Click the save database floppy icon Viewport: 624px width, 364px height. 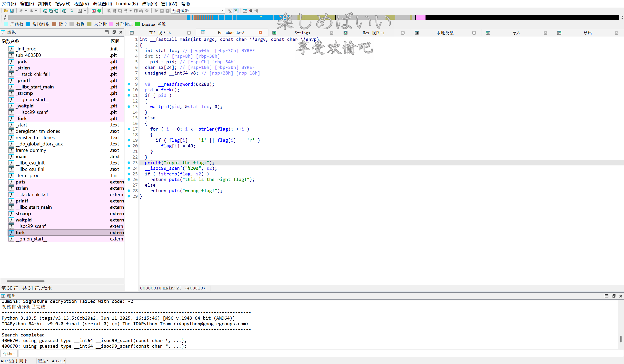[12, 11]
